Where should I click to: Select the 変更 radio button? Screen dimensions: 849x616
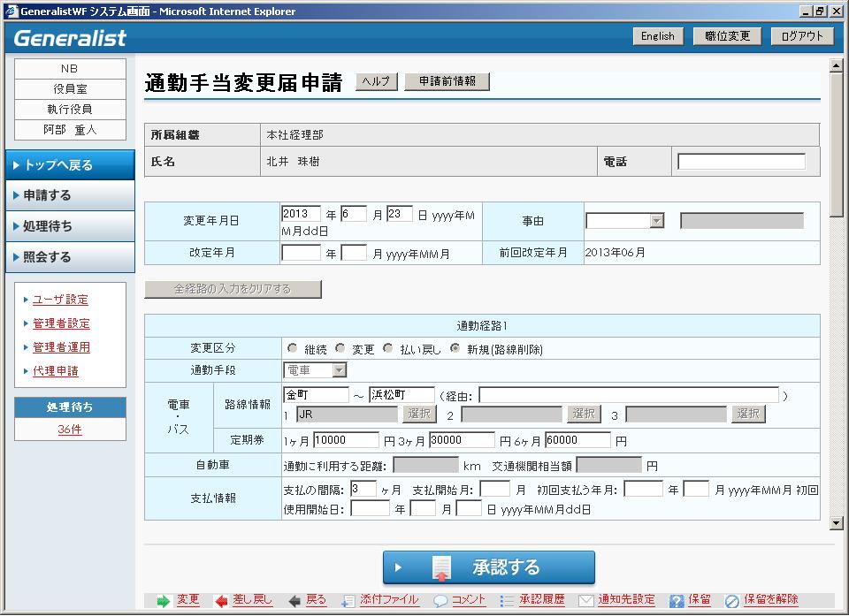point(340,348)
